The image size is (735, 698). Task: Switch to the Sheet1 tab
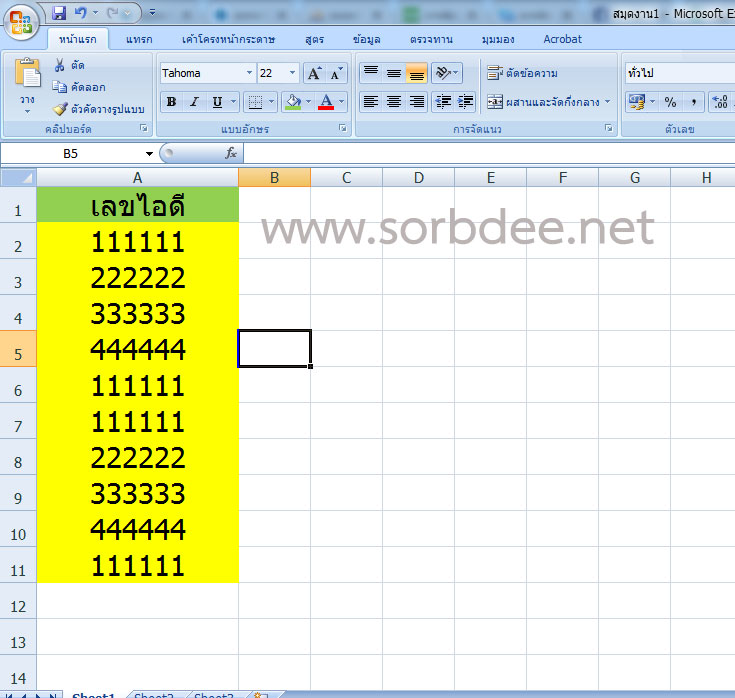tap(93, 695)
